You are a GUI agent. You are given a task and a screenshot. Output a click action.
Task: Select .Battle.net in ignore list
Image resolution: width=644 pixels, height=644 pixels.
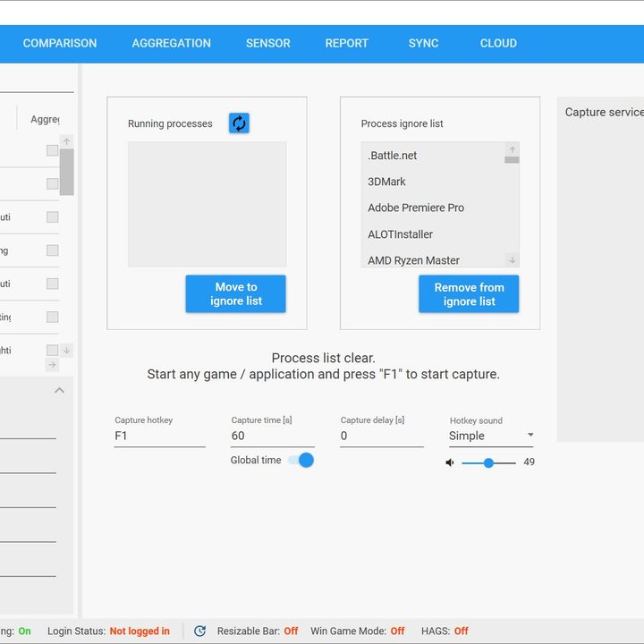(x=433, y=156)
